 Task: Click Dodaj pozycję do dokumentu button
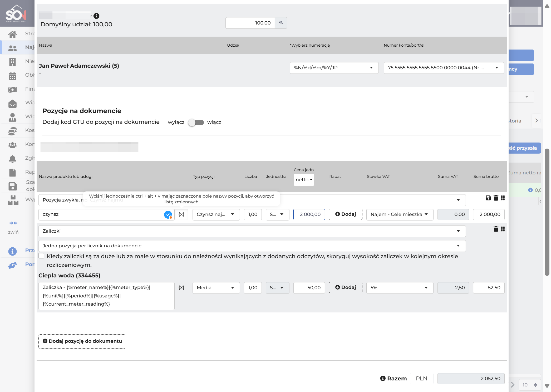82,341
